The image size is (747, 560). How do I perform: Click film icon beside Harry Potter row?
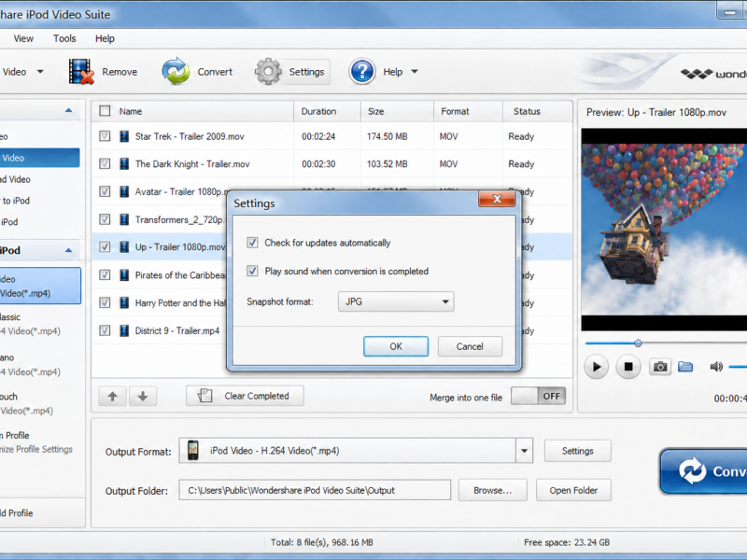pyautogui.click(x=124, y=302)
